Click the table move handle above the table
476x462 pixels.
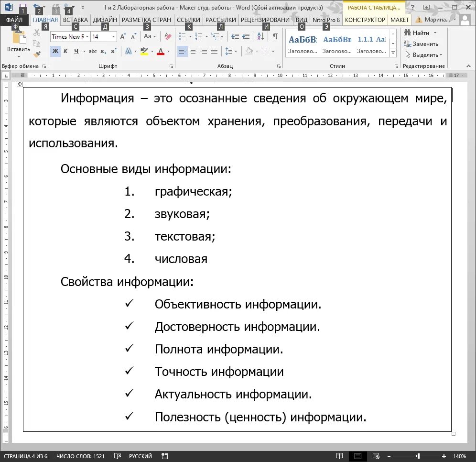[20, 84]
